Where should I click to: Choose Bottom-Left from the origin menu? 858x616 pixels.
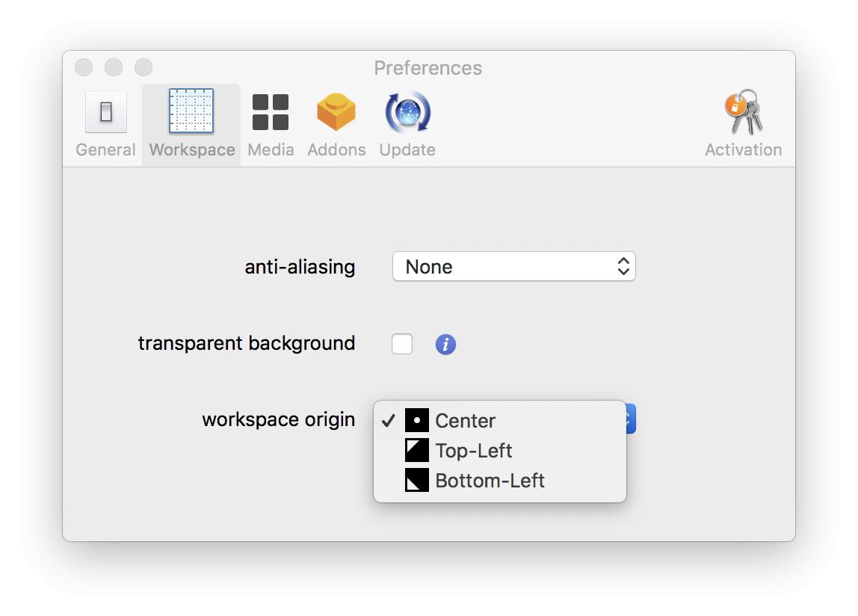tap(490, 481)
